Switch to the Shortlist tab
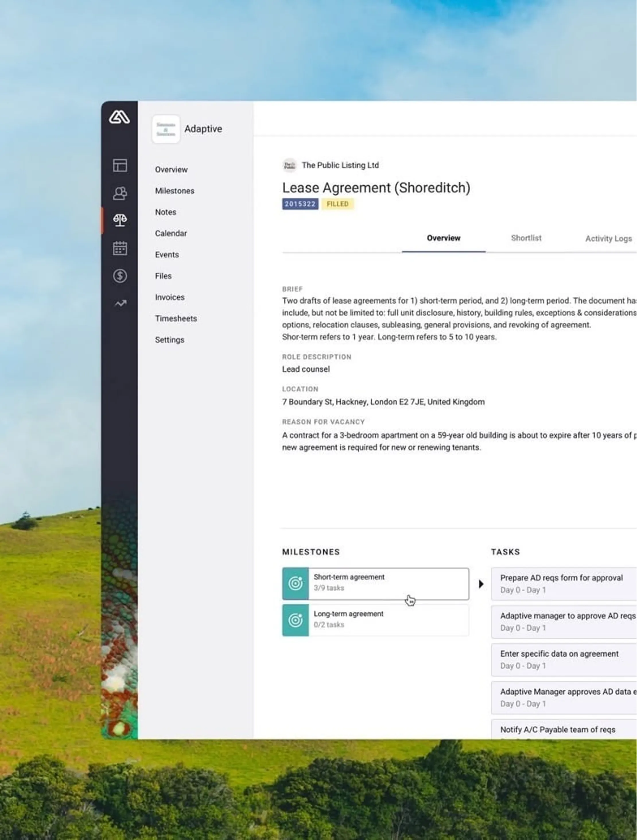 pos(526,238)
